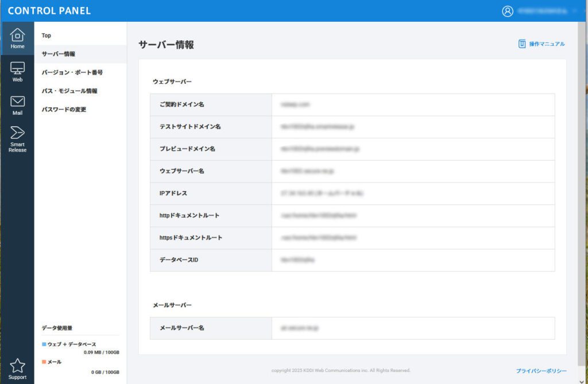The image size is (588, 384).
Task: Click the 操作マニュアル book icon
Action: 521,44
